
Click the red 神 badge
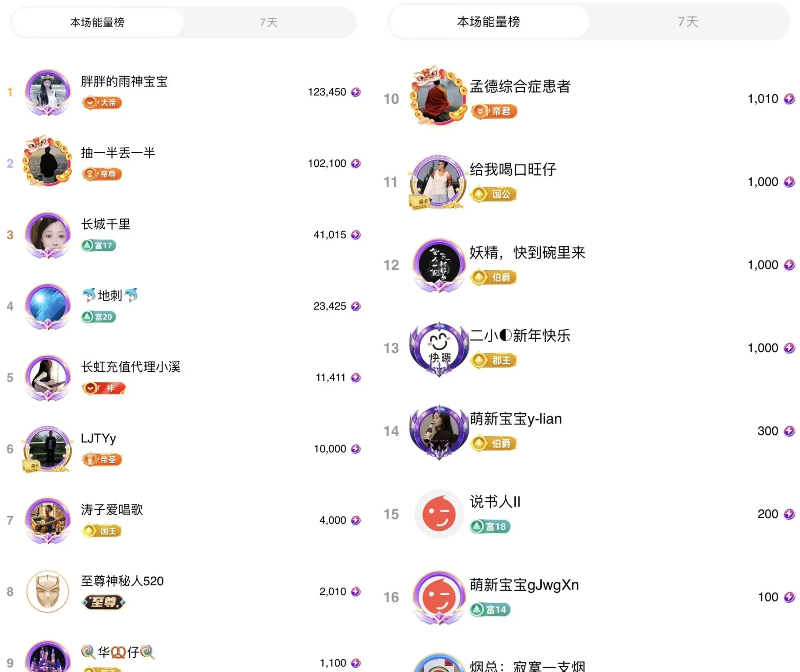(x=104, y=388)
